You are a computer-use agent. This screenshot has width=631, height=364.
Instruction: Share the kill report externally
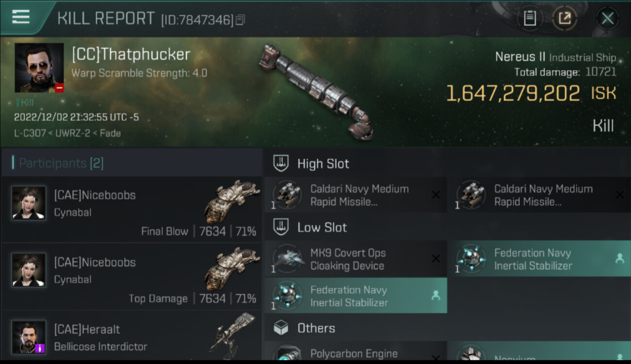(x=565, y=18)
